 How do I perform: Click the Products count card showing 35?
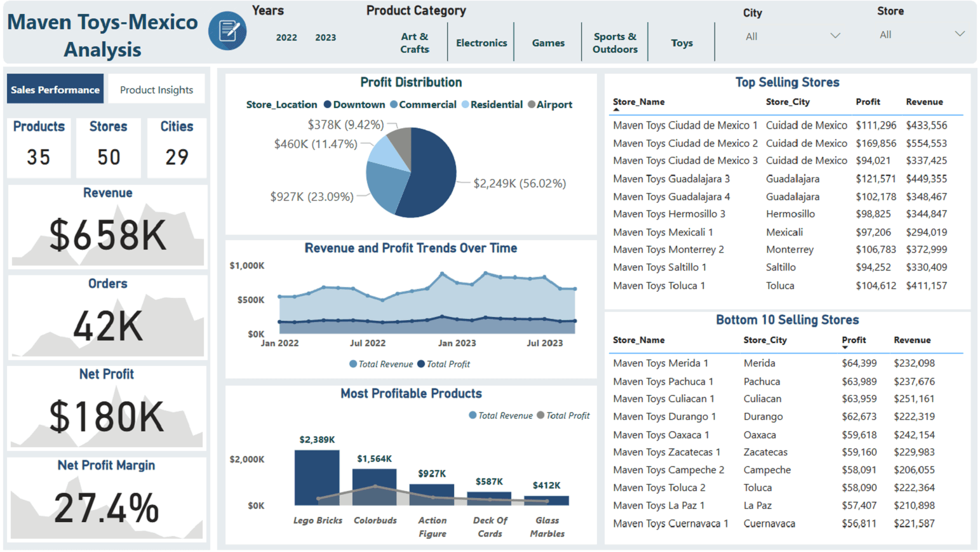tap(39, 147)
